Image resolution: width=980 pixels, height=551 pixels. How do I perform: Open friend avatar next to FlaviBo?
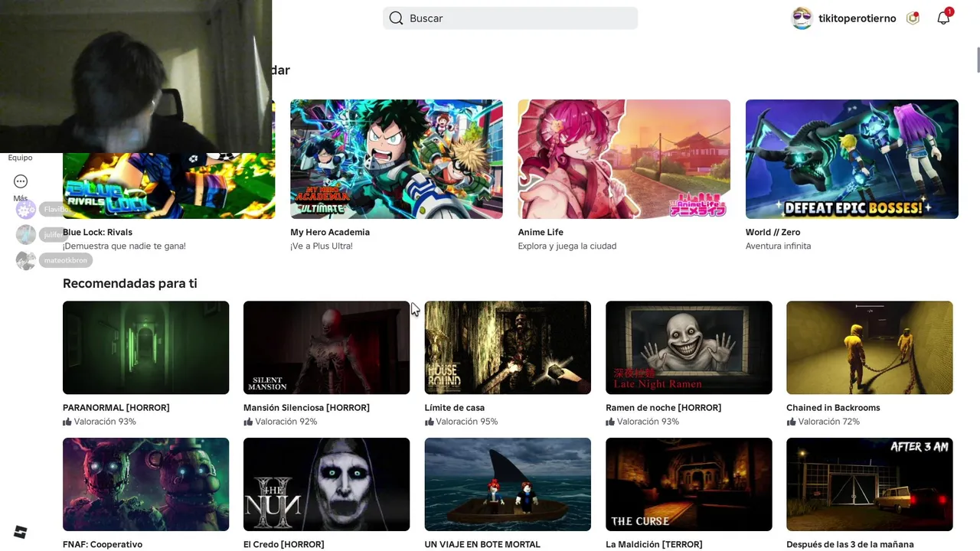click(x=26, y=209)
